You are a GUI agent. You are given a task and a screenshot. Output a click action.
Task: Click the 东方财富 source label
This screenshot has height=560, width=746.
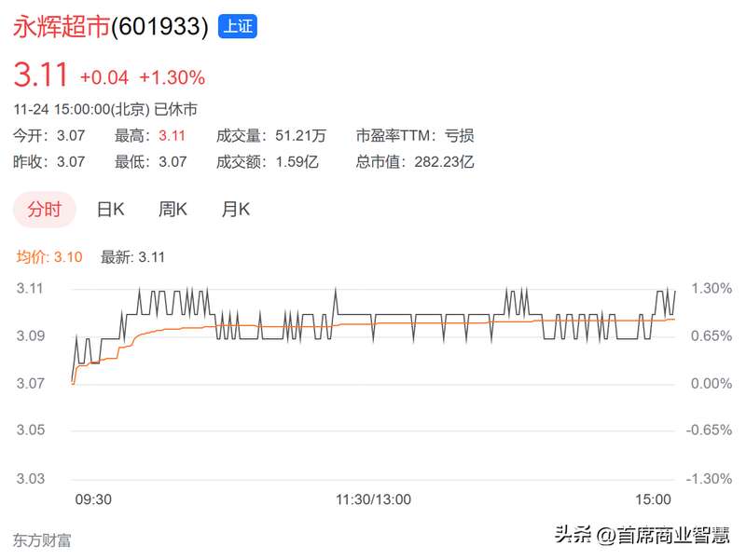pyautogui.click(x=42, y=540)
